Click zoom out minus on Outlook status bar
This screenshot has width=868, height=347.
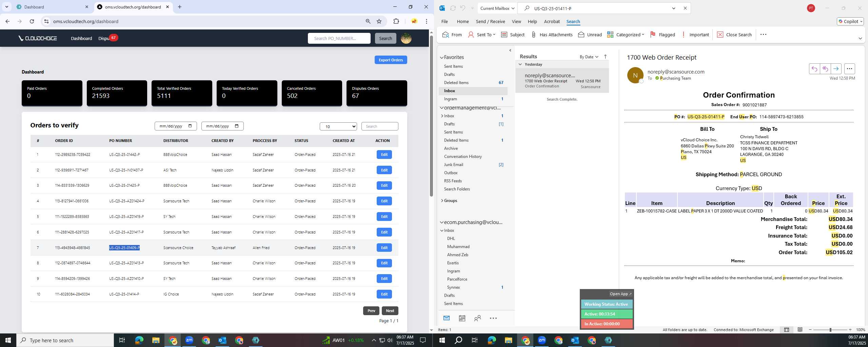[x=810, y=330]
